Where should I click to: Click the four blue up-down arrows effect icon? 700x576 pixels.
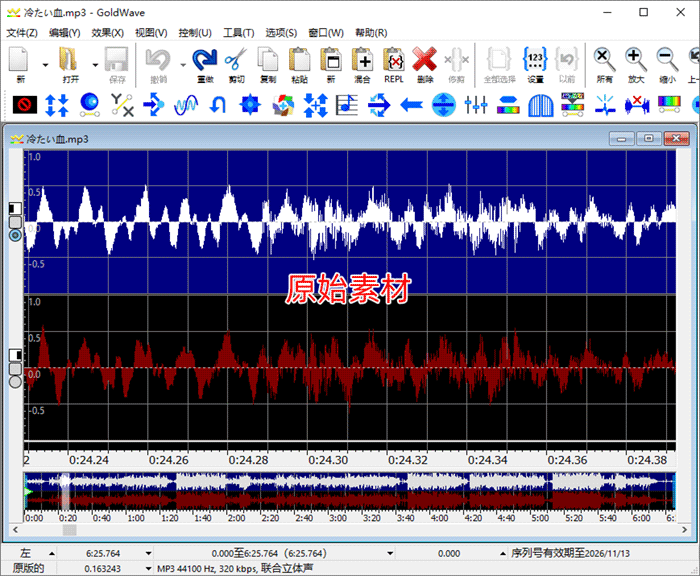point(57,105)
